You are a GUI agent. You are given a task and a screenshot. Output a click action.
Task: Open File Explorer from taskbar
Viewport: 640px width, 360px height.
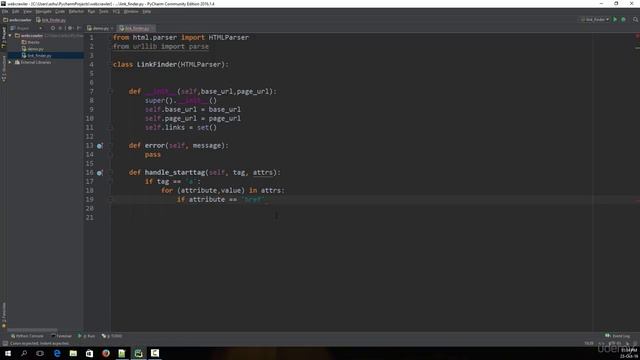(x=73, y=353)
